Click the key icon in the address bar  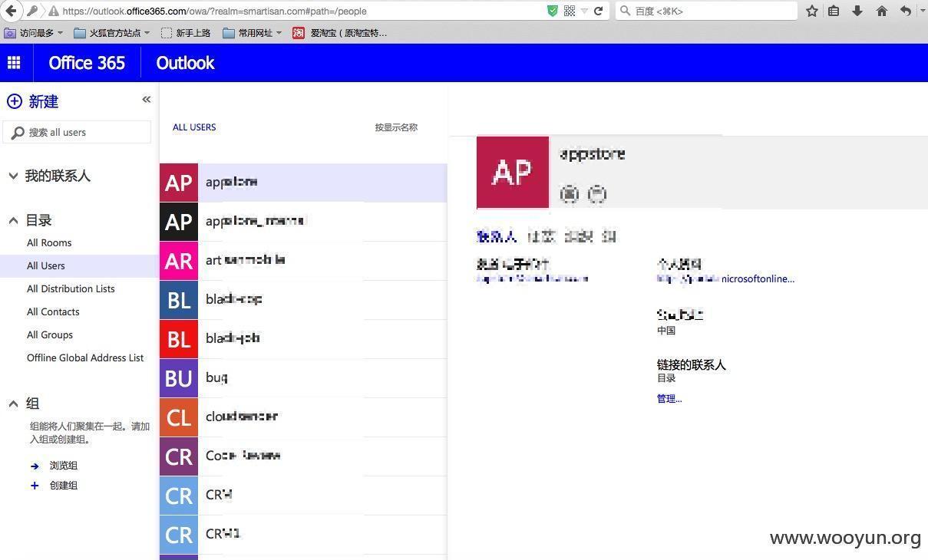coord(31,11)
